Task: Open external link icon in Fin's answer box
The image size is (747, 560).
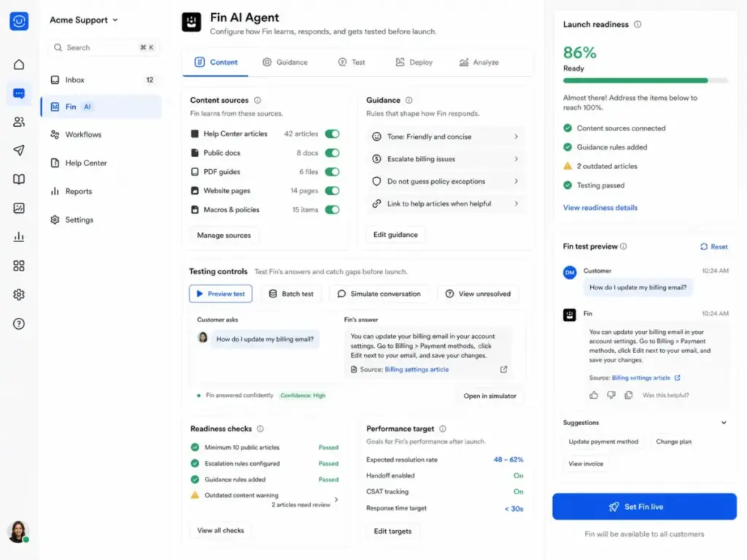Action: tap(503, 370)
